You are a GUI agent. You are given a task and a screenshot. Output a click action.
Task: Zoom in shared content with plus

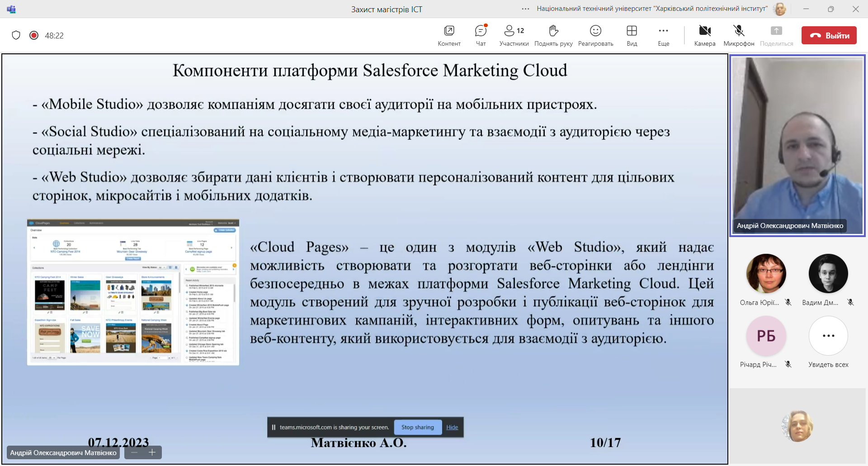pyautogui.click(x=152, y=452)
